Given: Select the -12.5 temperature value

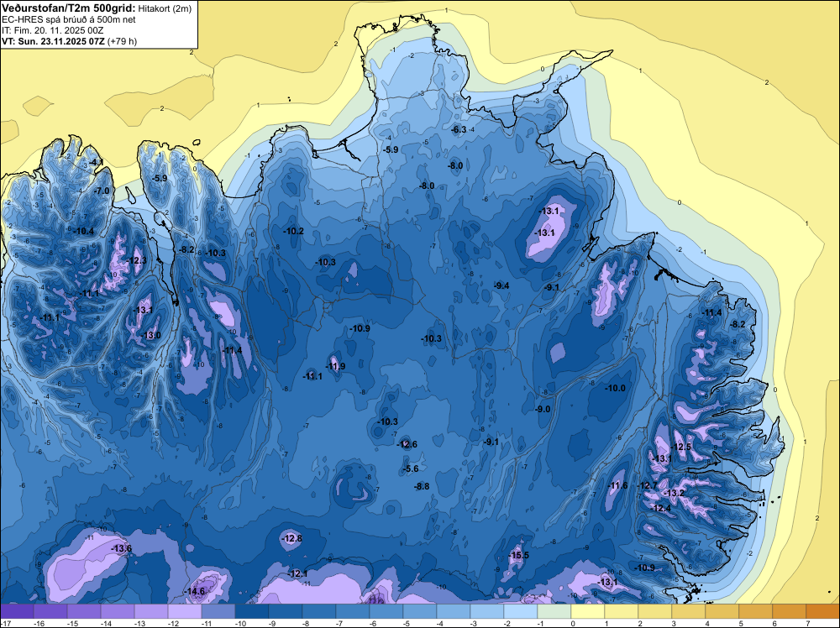Looking at the screenshot, I should (x=681, y=447).
